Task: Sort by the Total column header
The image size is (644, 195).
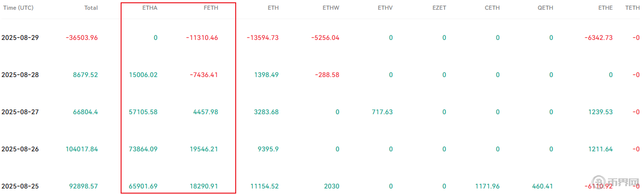Action: [91, 8]
